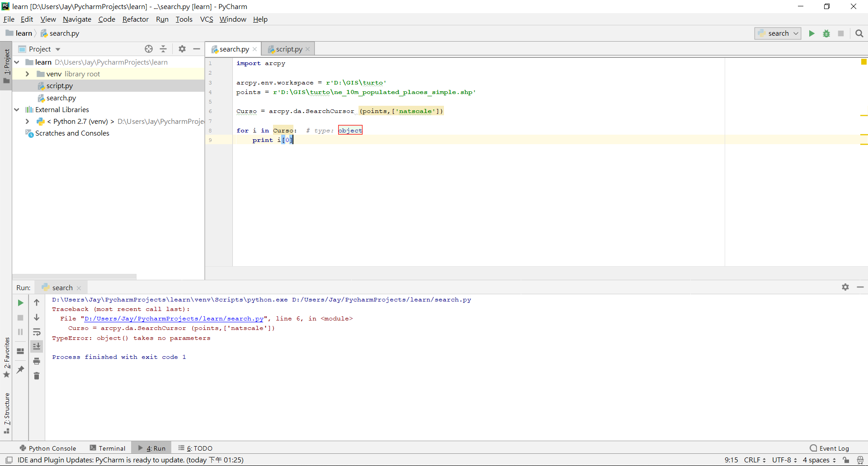Image resolution: width=868 pixels, height=466 pixels.
Task: Rerun the search configuration from run toolbar
Action: (x=20, y=303)
